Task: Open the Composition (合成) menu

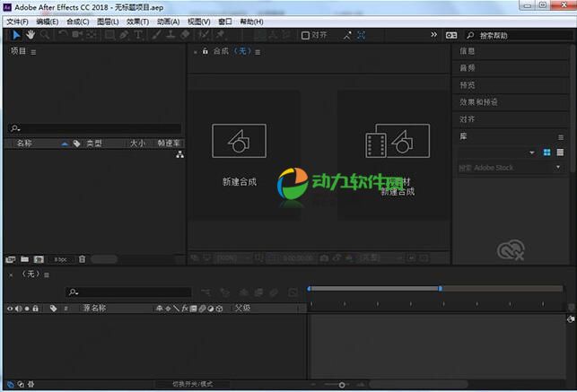Action: pos(77,21)
